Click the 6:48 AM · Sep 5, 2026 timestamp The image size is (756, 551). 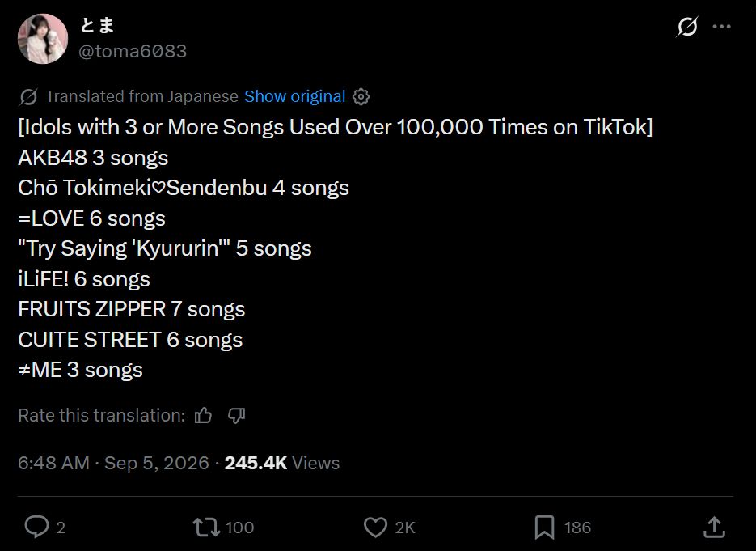113,463
